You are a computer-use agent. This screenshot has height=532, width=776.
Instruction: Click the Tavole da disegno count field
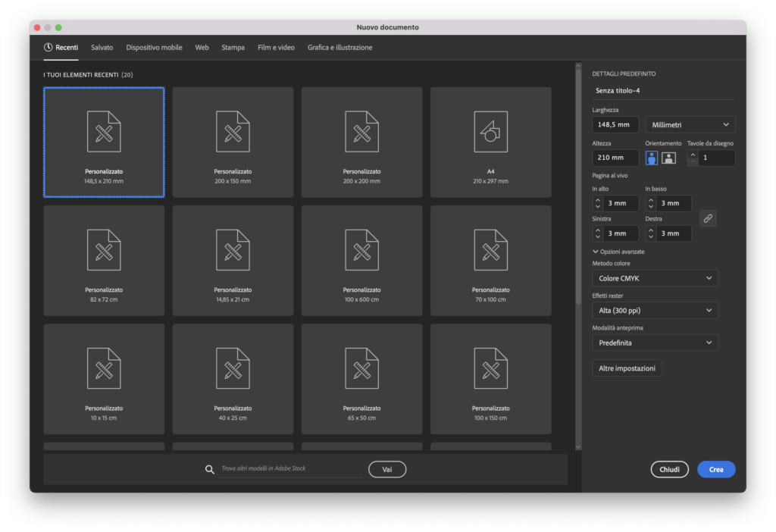(x=717, y=158)
